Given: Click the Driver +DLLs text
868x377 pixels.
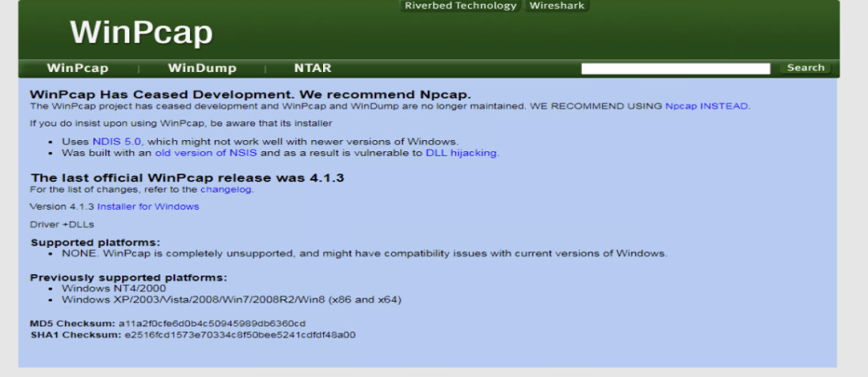Looking at the screenshot, I should tap(62, 224).
